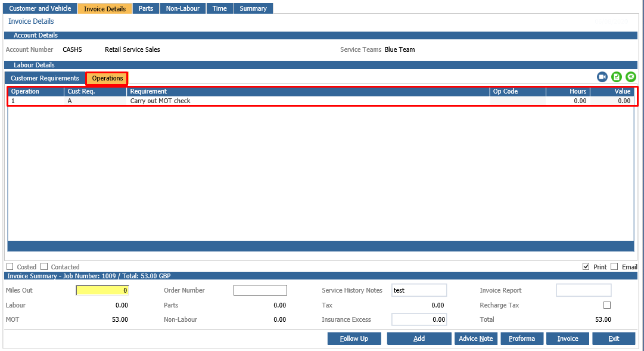Tick the Costed checkbox
Viewport: 644px width, 351px height.
click(x=10, y=267)
